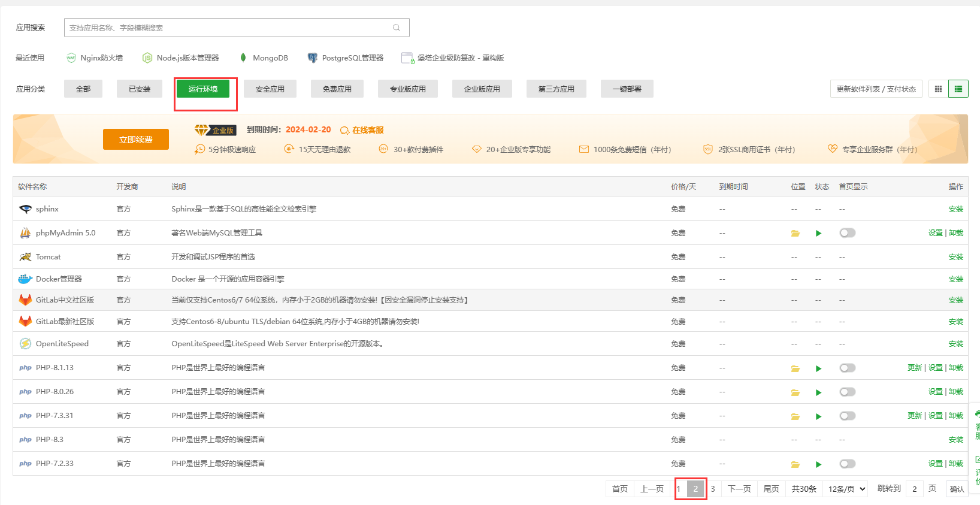980x505 pixels.
Task: Select the 运行环境 category tab
Action: tap(203, 89)
